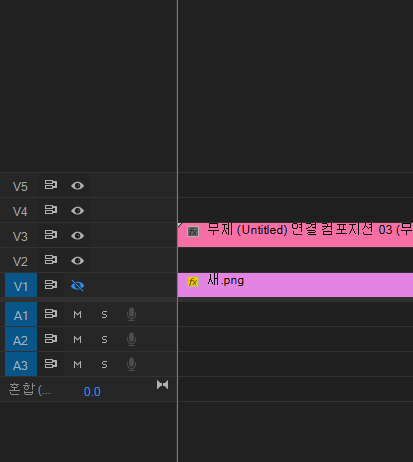This screenshot has width=413, height=462.
Task: Hide track V5 output with eye icon
Action: 77,185
